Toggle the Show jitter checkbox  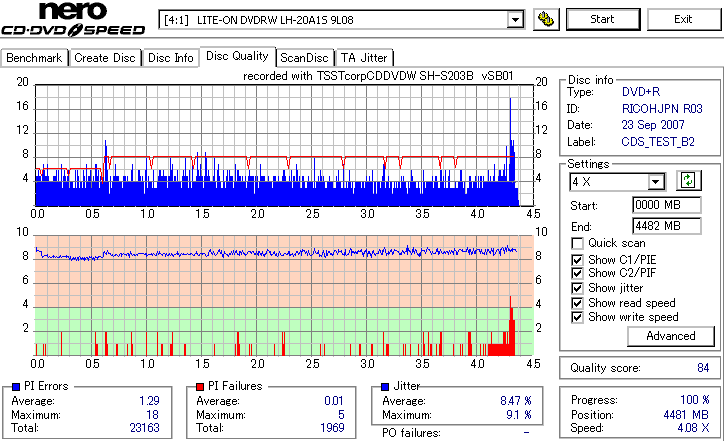tap(577, 288)
